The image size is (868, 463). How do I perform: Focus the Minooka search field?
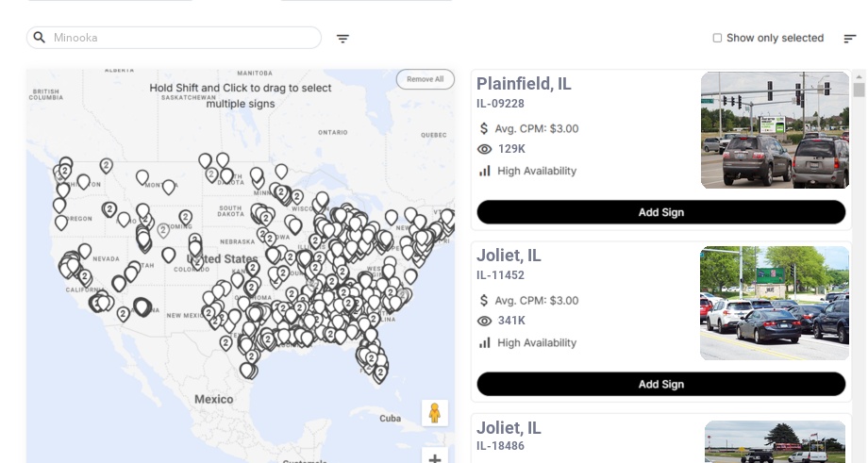coord(179,38)
